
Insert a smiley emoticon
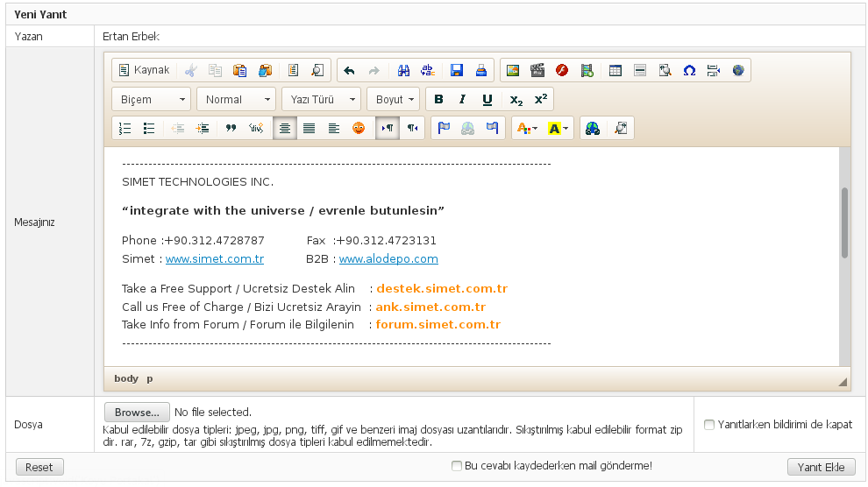coord(359,128)
